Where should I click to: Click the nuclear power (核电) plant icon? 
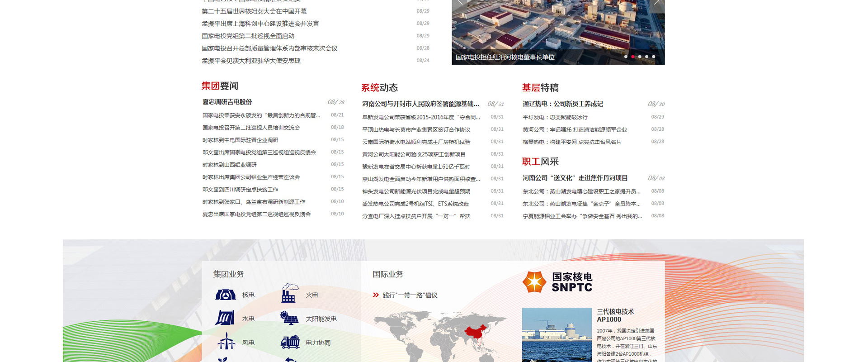click(226, 295)
